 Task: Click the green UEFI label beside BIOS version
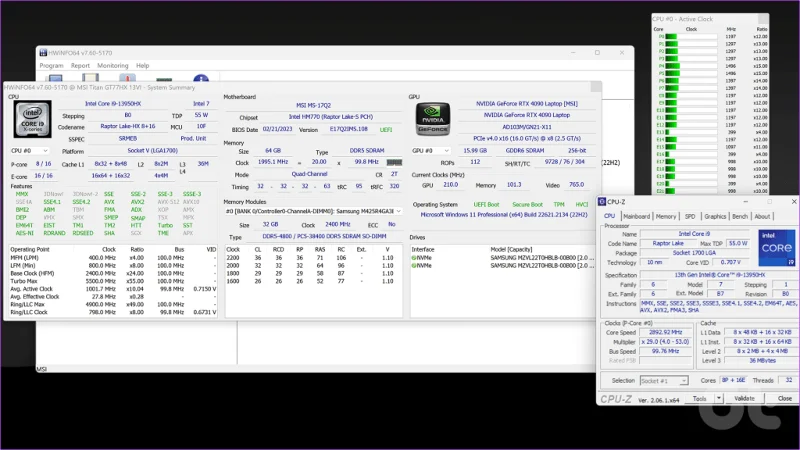click(x=386, y=130)
